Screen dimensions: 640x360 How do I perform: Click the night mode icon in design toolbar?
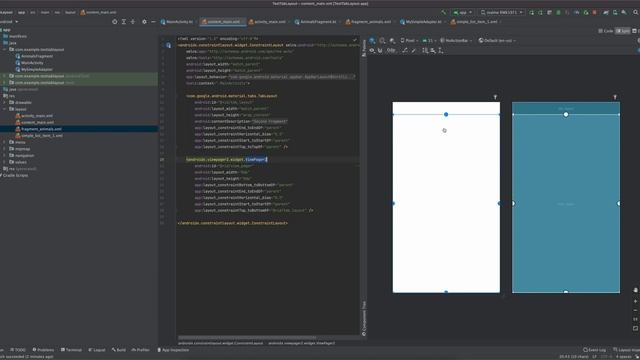(392, 40)
